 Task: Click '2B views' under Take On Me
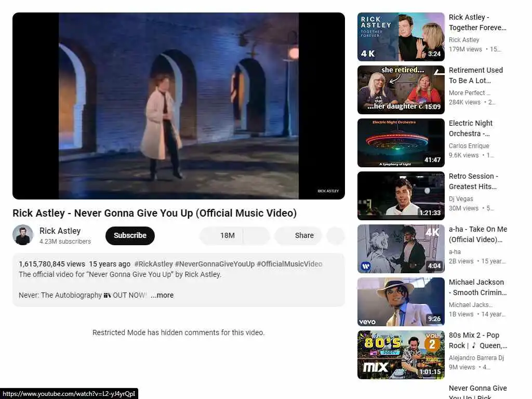[x=461, y=261]
